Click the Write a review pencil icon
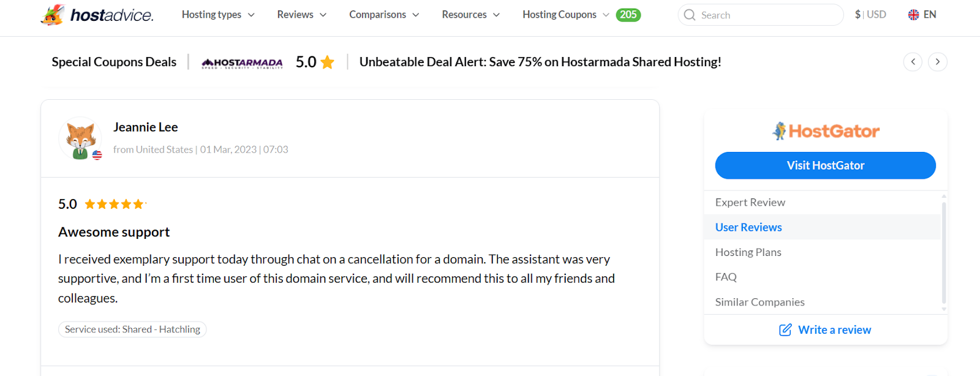Viewport: 980px width, 376px height. tap(785, 330)
